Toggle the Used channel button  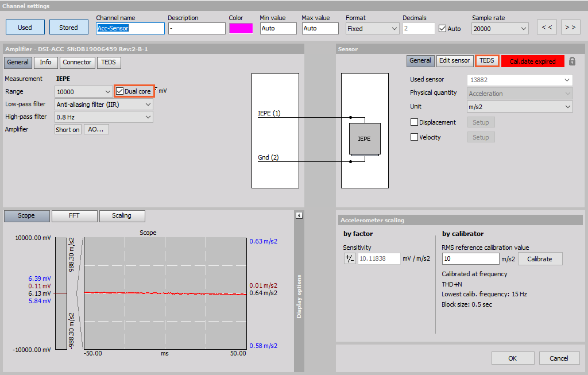pos(25,28)
